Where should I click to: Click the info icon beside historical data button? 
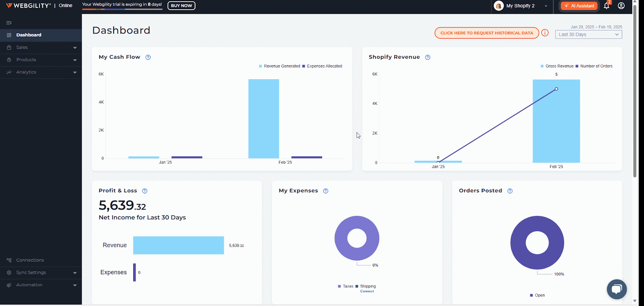point(545,33)
